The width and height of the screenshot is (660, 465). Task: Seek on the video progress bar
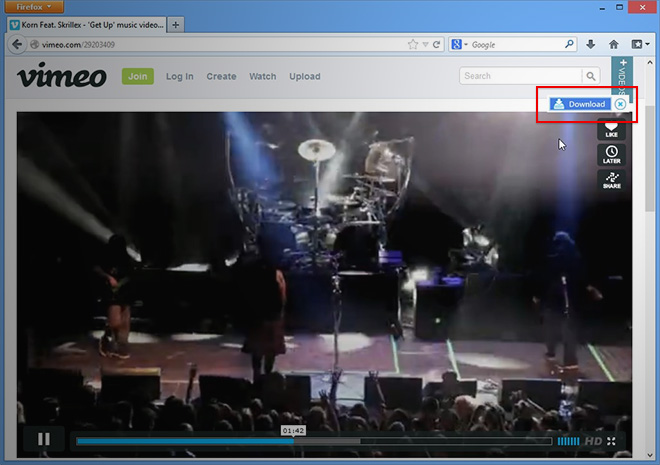click(314, 441)
